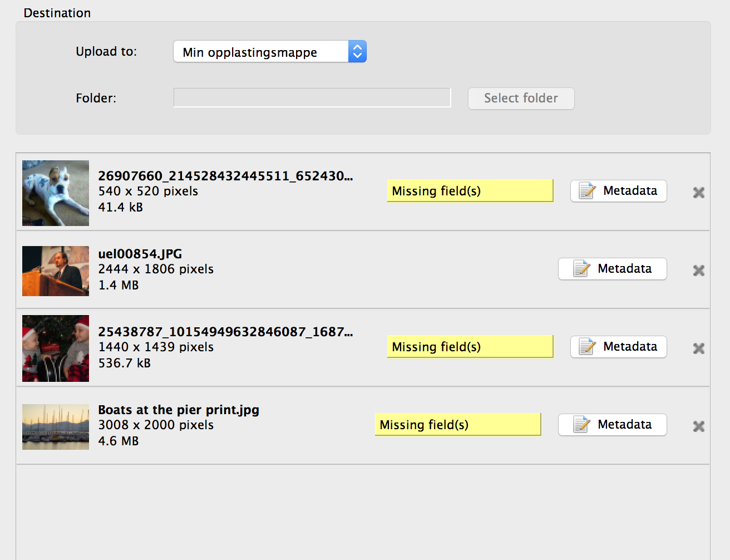Image resolution: width=730 pixels, height=560 pixels.
Task: Edit Metadata for uel00854.JPG
Action: tap(612, 269)
